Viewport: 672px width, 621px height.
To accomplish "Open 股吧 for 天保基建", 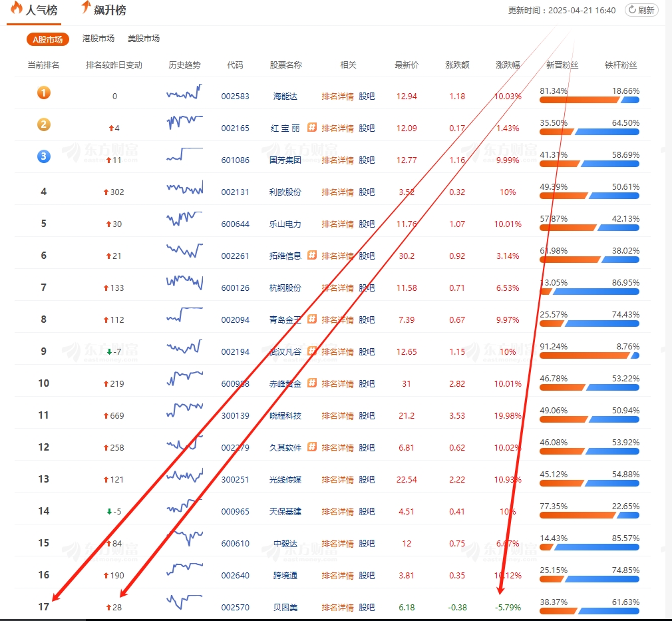I will coord(367,512).
